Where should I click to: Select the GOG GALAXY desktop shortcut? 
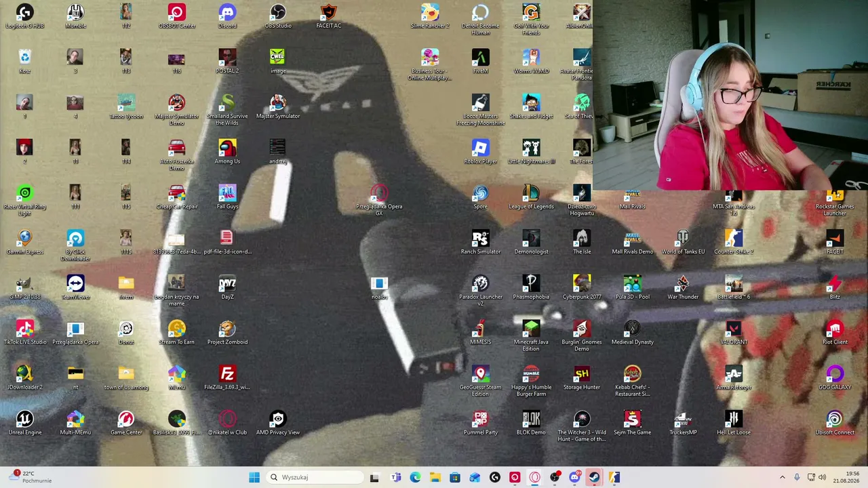(835, 378)
